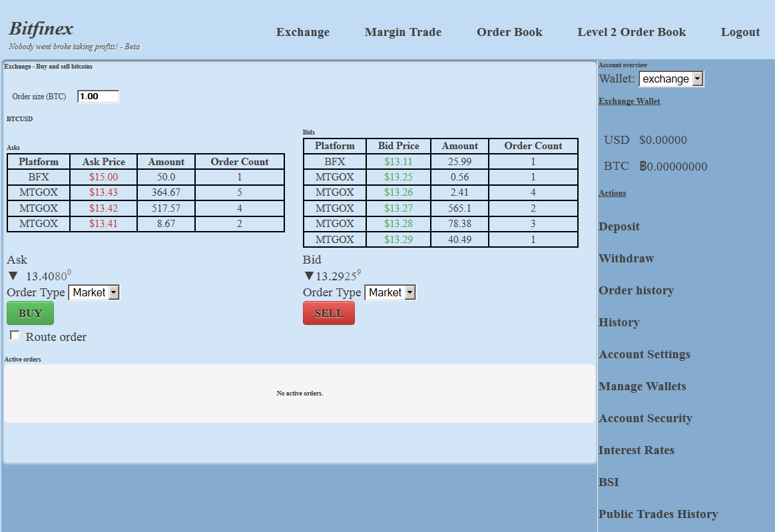Open the Order Book menu item
Image resolution: width=775 pixels, height=532 pixels.
509,32
